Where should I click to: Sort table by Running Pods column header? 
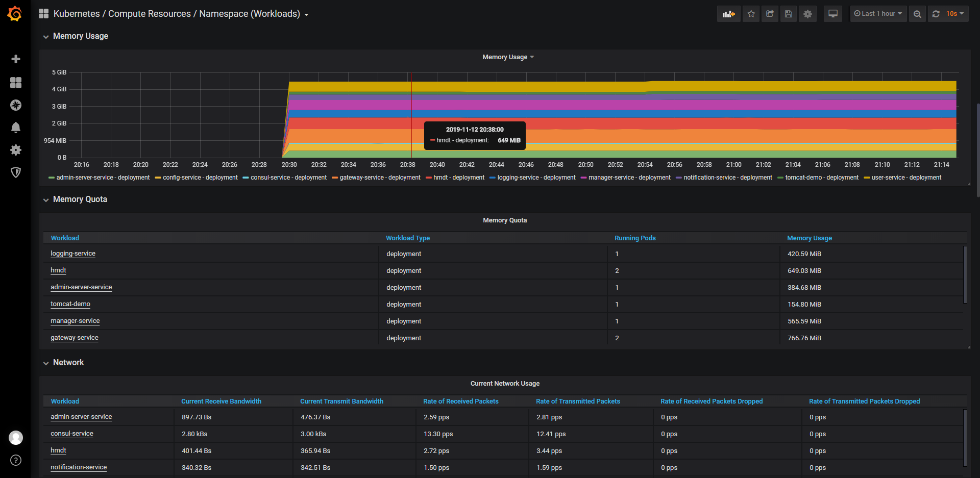coord(635,238)
